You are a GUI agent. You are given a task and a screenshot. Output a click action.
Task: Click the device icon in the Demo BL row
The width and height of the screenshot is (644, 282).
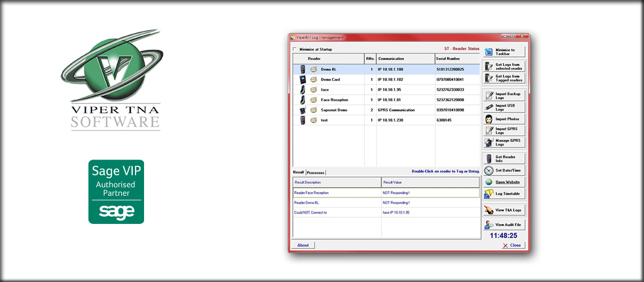pos(303,69)
